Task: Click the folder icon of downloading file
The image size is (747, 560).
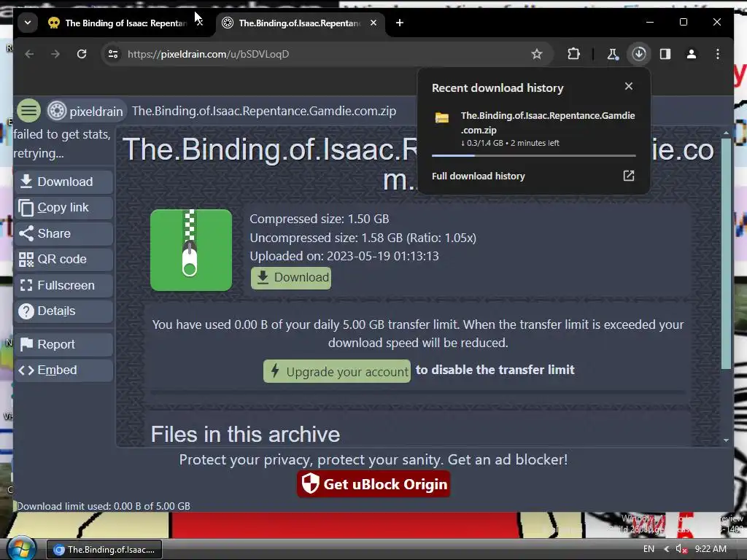Action: pos(442,117)
